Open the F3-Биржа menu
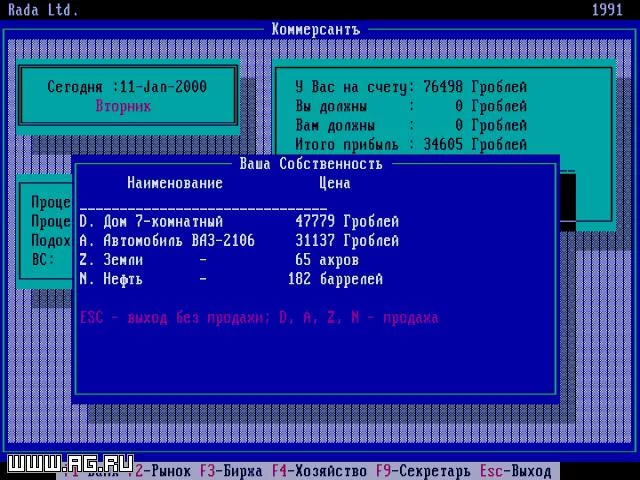The image size is (640, 480). pyautogui.click(x=231, y=471)
